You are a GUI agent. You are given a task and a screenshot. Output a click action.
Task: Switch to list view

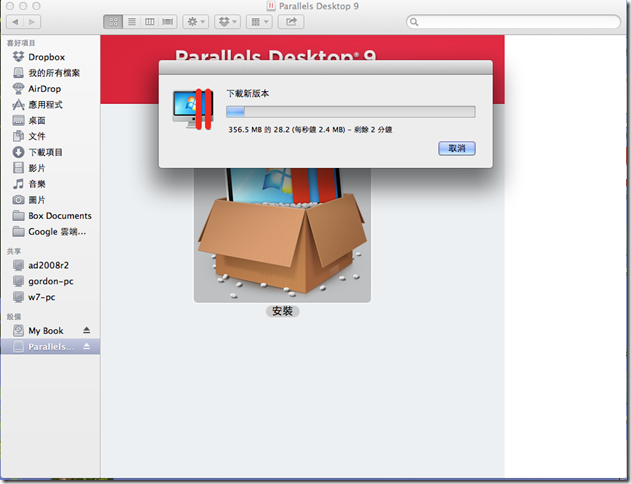[x=132, y=22]
